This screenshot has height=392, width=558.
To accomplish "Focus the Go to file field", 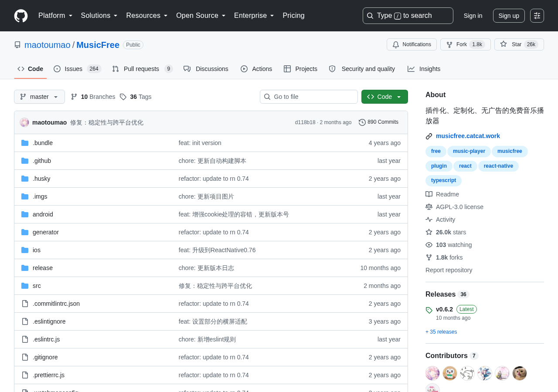I will (309, 97).
